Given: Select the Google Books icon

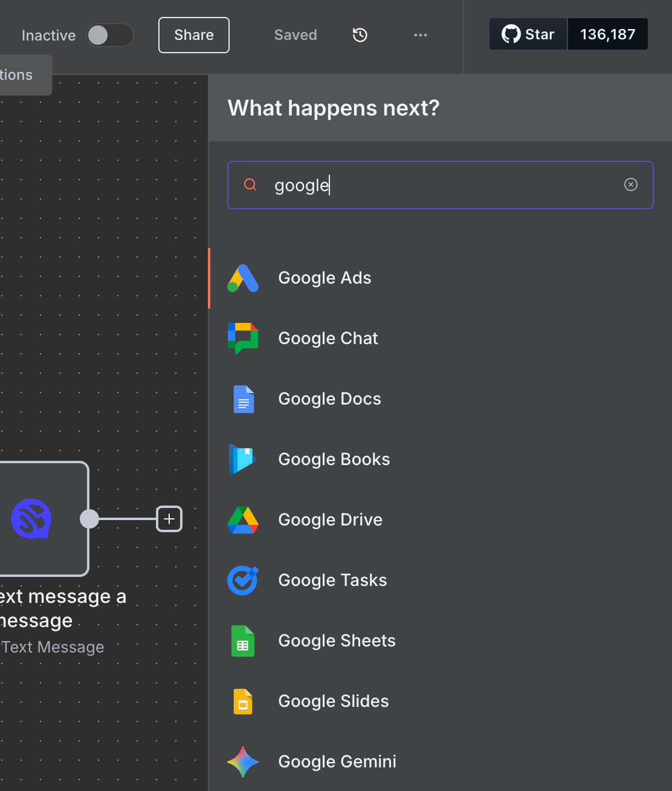Looking at the screenshot, I should [x=243, y=460].
